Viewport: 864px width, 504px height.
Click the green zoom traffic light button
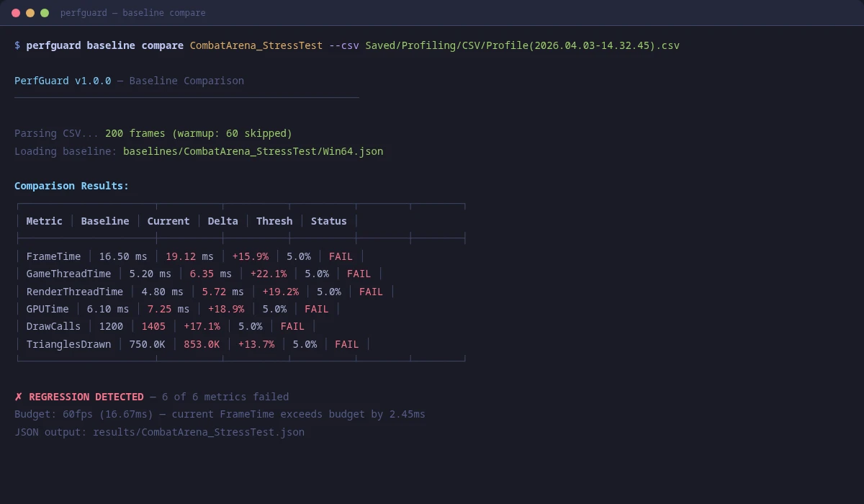tap(44, 12)
